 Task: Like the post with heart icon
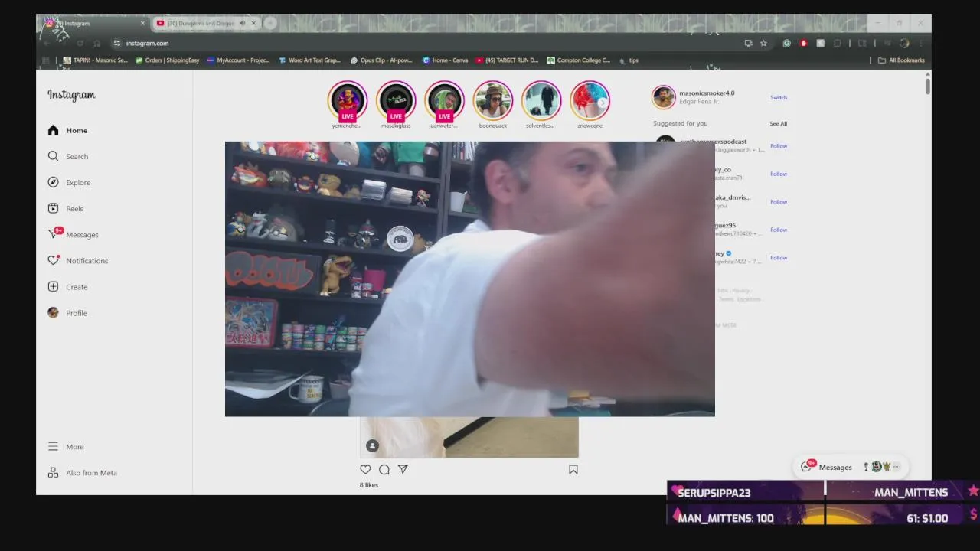[365, 469]
